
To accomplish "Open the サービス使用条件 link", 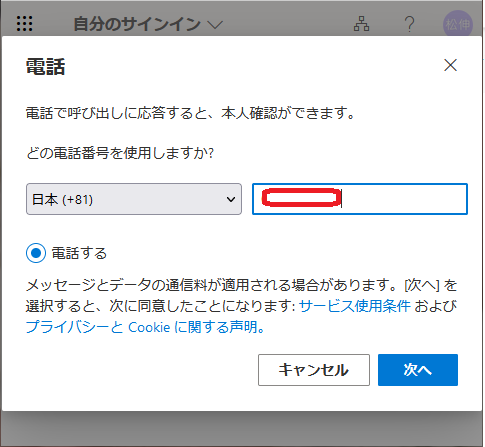I will (355, 306).
